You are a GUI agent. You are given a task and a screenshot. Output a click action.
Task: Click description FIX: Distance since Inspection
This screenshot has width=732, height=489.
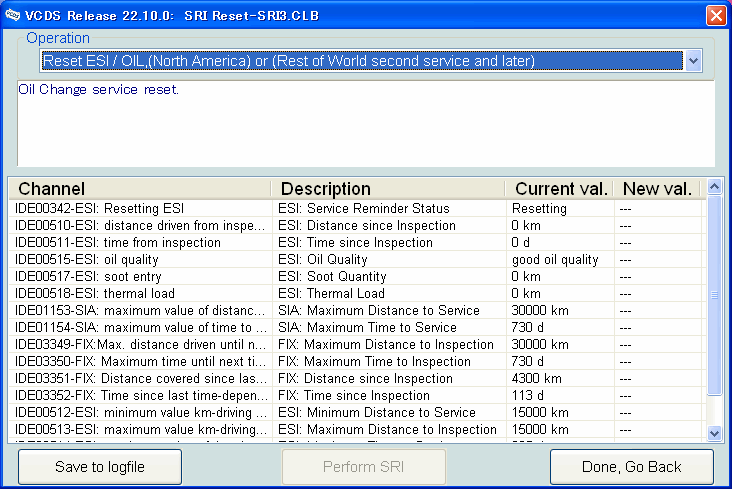[x=365, y=378]
